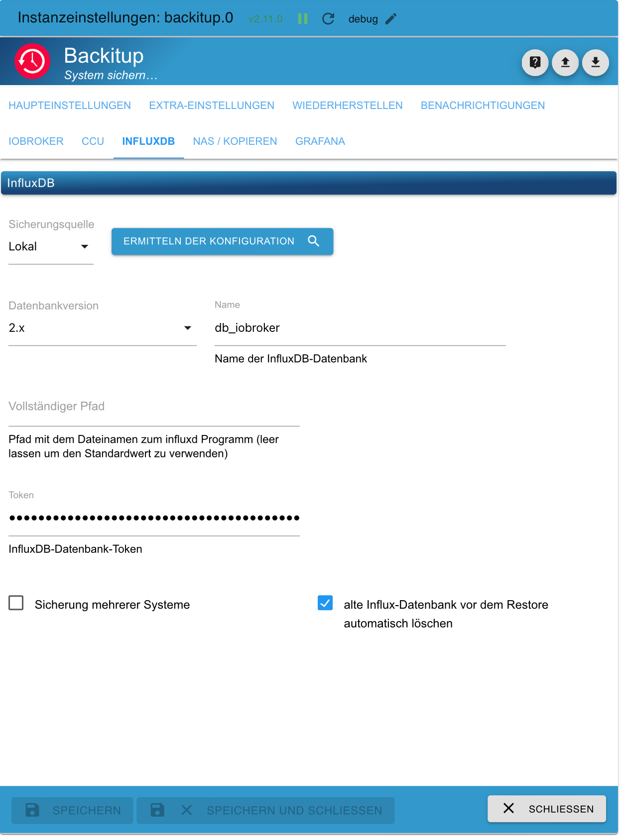This screenshot has width=624, height=840.
Task: Upload configuration with upload arrow icon
Action: pyautogui.click(x=565, y=63)
